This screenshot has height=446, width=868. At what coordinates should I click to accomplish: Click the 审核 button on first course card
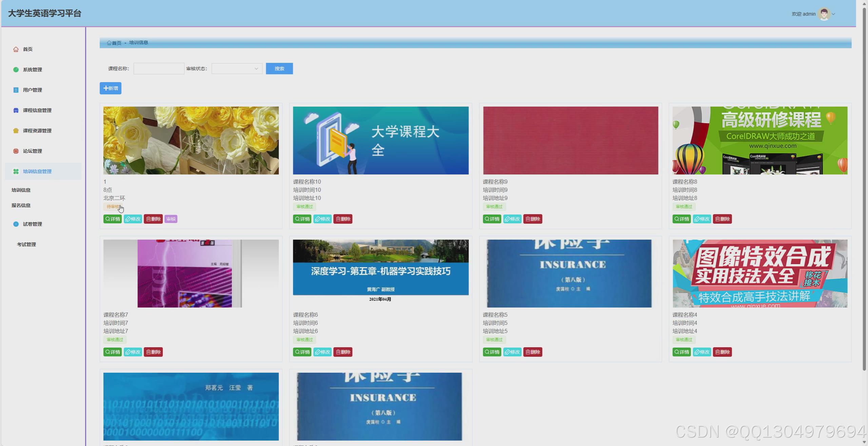click(x=171, y=219)
